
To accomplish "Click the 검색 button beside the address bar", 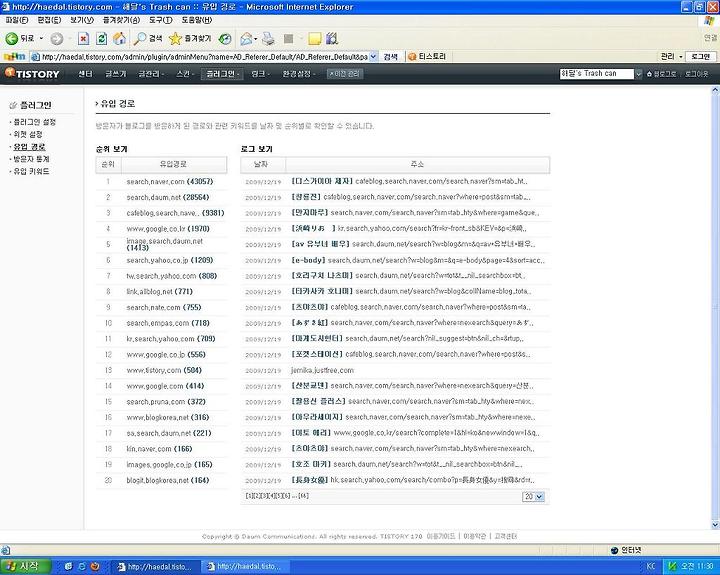I will coord(390,56).
